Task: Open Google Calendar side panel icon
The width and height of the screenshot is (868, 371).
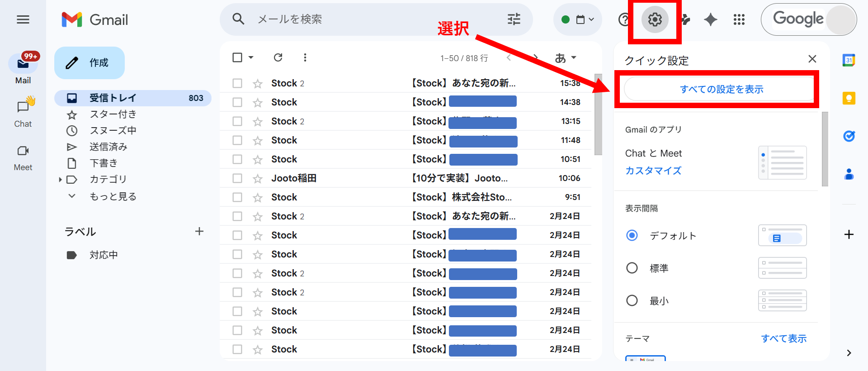Action: [849, 60]
